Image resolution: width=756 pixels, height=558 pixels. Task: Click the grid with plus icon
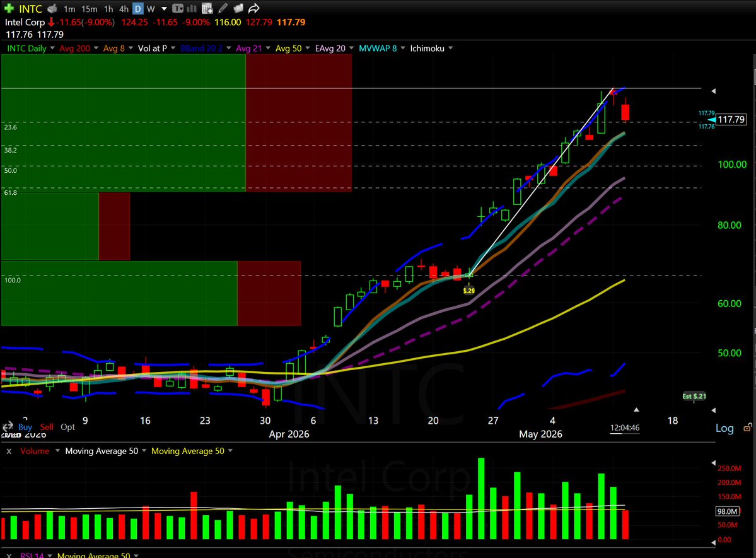(x=207, y=8)
